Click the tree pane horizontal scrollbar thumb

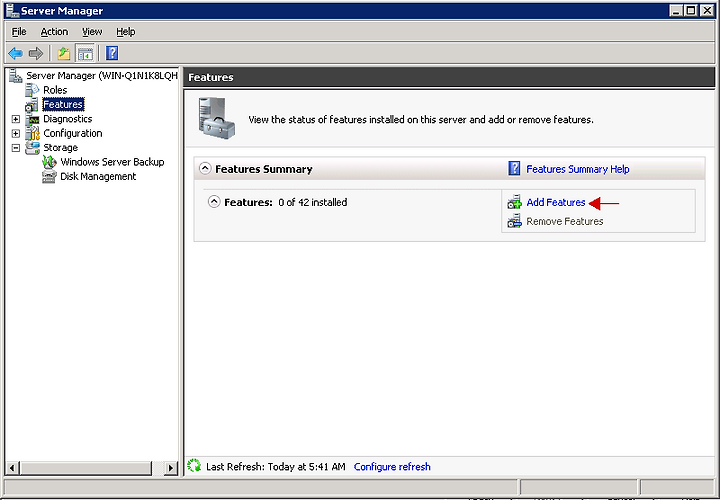click(x=85, y=468)
